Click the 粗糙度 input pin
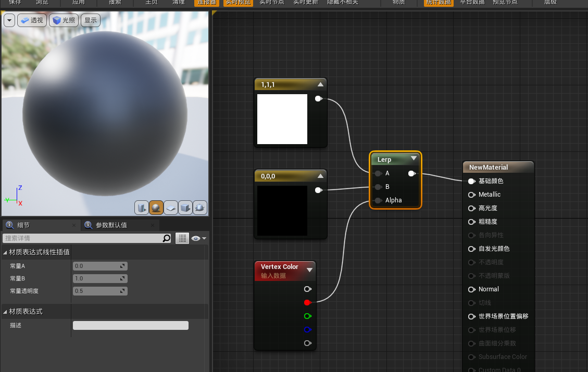The image size is (588, 372). 472,222
